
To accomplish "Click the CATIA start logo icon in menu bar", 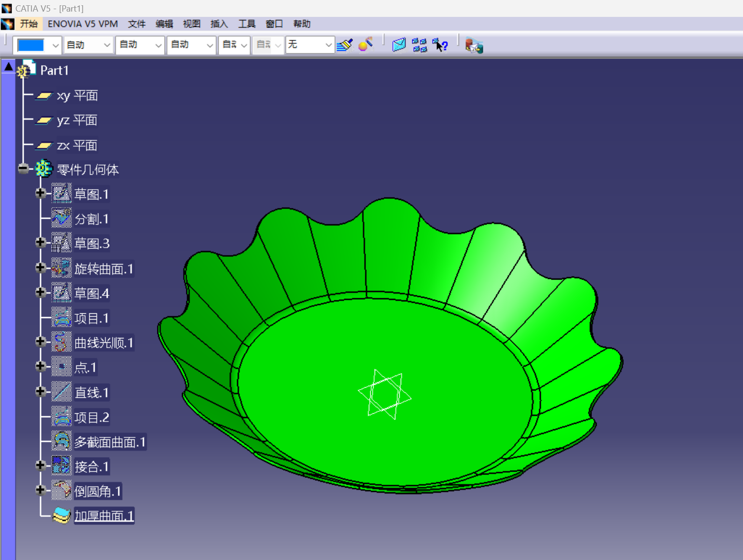I will [7, 24].
